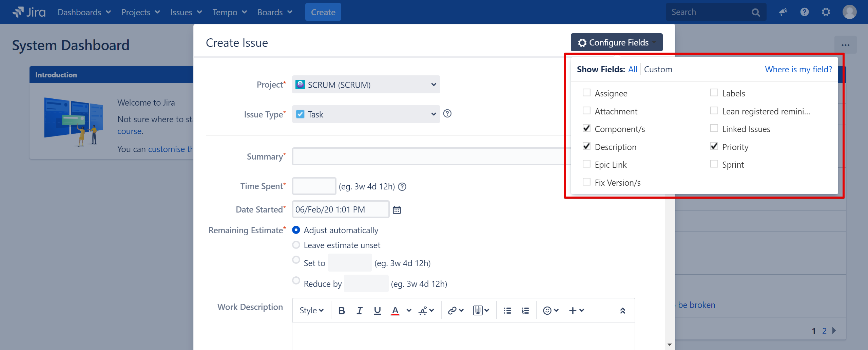The image size is (868, 350).
Task: Open the text color dropdown arrow
Action: click(x=409, y=310)
